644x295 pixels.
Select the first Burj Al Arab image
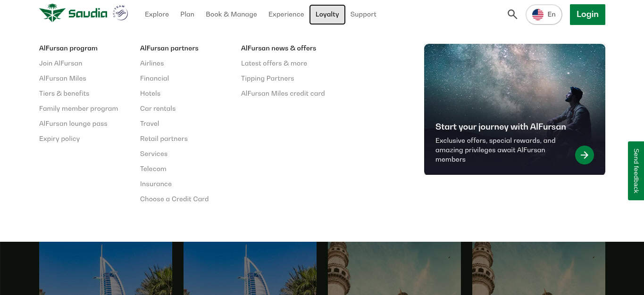coord(106,268)
